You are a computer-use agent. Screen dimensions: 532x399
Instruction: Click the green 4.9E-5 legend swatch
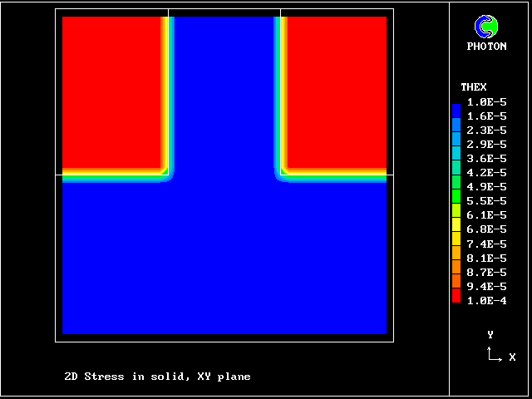pyautogui.click(x=456, y=188)
